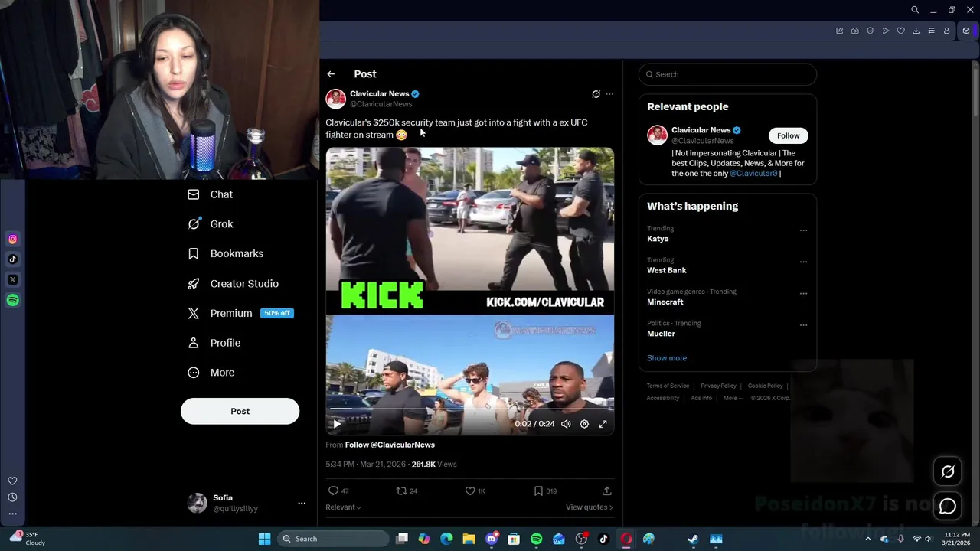Open the X icon in Opera sidebar
Screen dimensions: 980x551
[12, 280]
